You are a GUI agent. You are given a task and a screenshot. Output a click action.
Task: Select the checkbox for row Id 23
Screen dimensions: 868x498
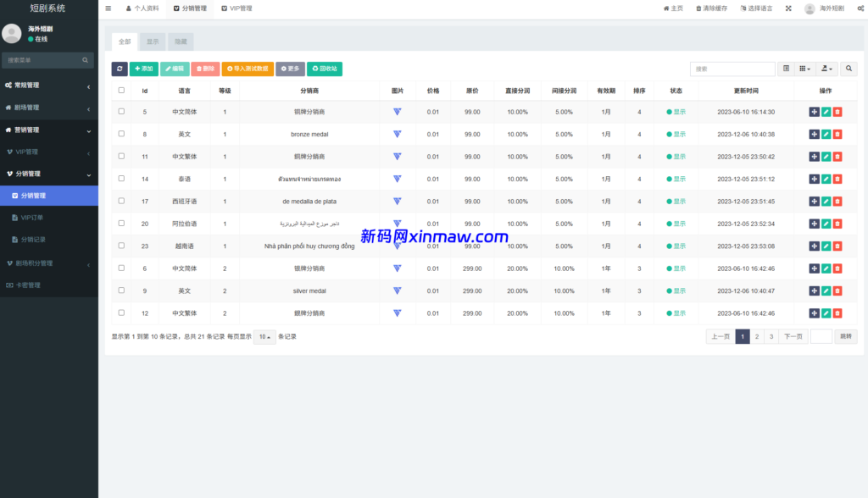click(121, 246)
